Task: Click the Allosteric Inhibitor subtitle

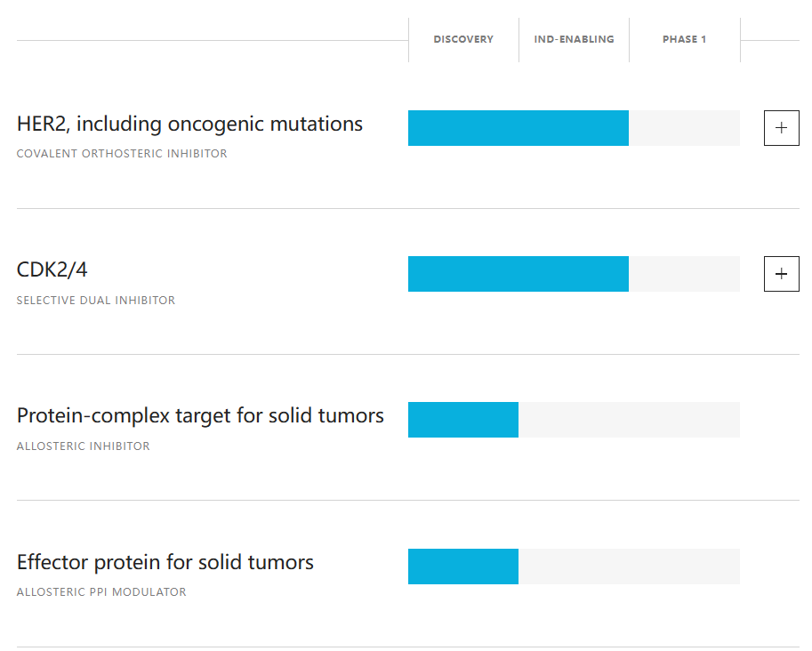Action: pyautogui.click(x=83, y=446)
